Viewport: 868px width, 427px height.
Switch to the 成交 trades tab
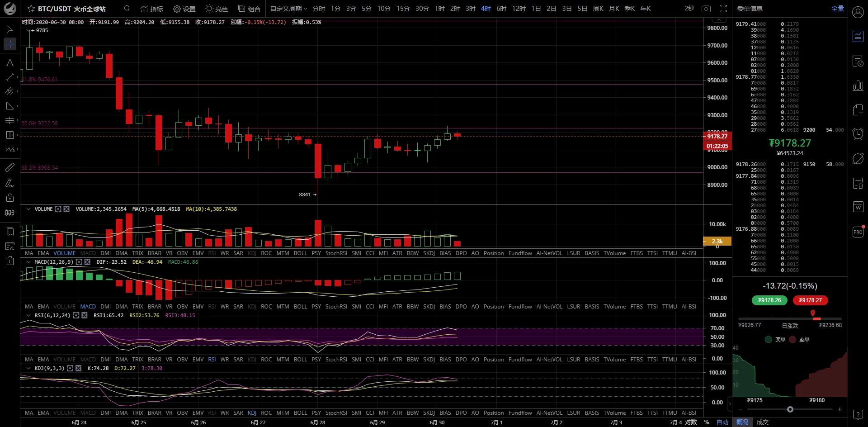pos(763,422)
